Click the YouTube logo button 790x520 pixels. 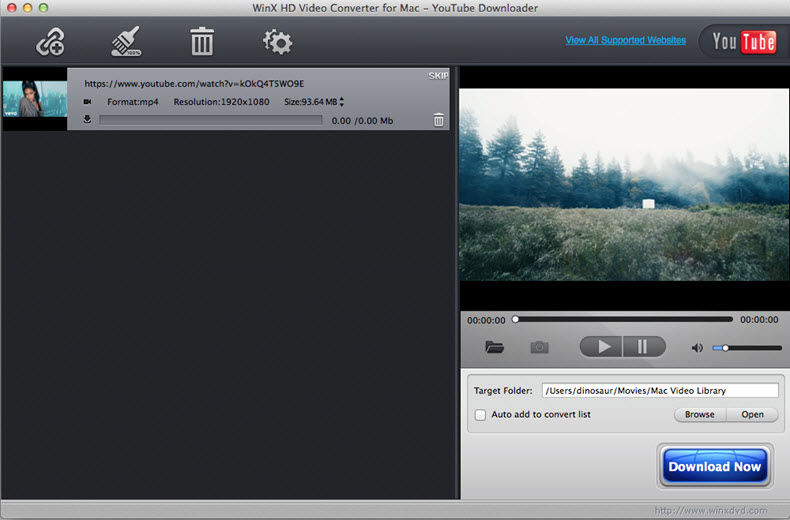[742, 42]
